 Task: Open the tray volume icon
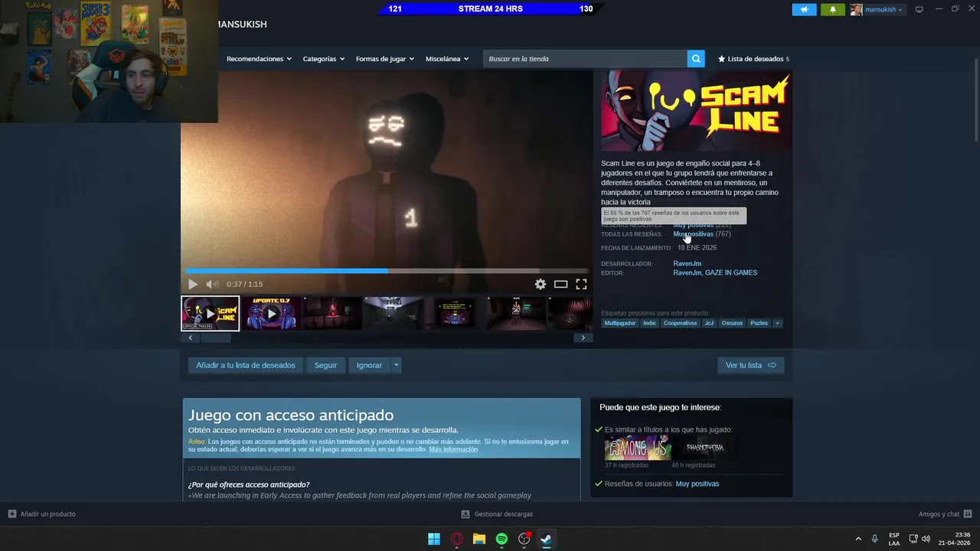point(926,539)
